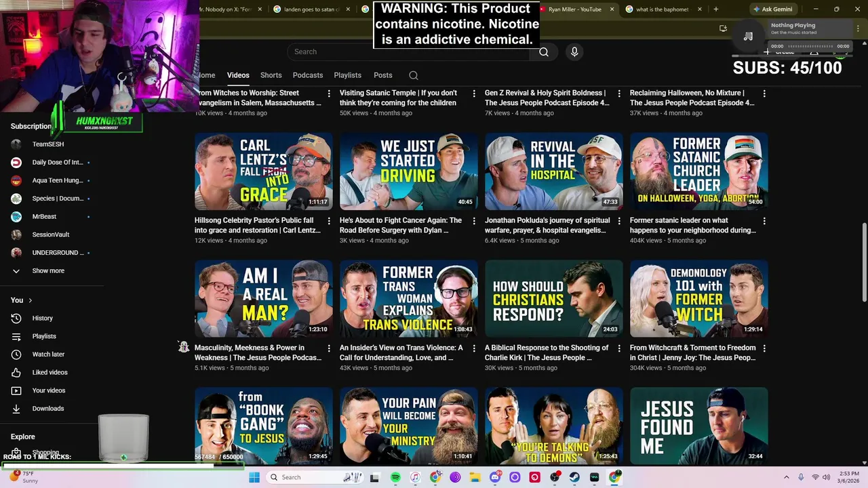Open options for Jonathan Pokluda video
The height and width of the screenshot is (488, 868).
click(x=619, y=221)
